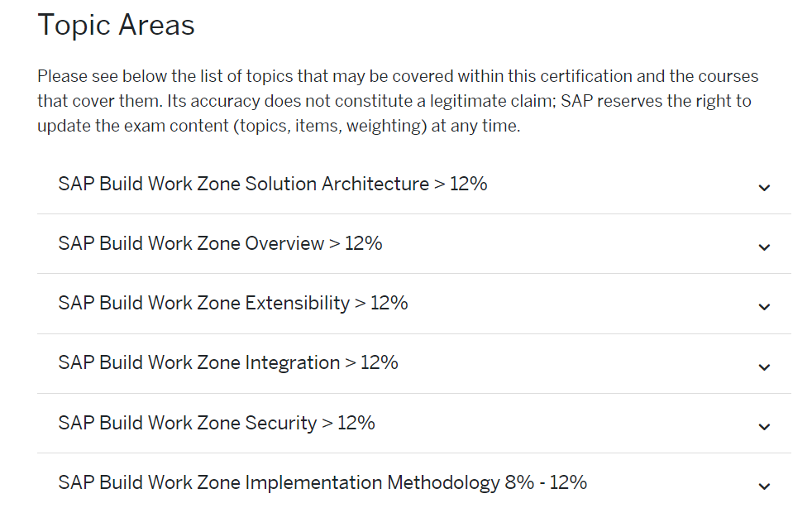The height and width of the screenshot is (532, 812).
Task: Click the Implementation Methodology chevron icon
Action: coord(764,486)
